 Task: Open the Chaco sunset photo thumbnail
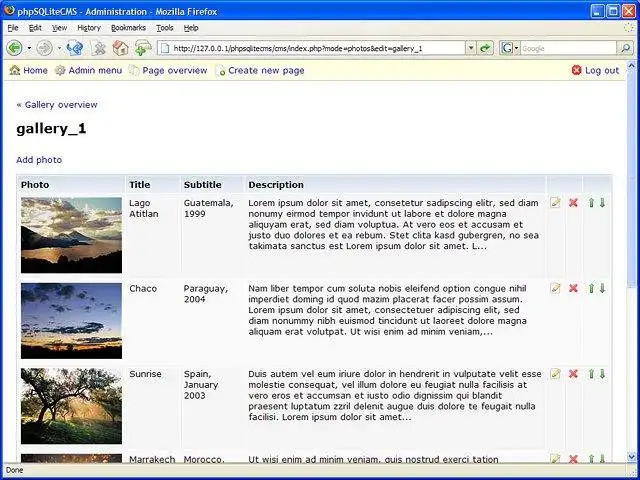(x=71, y=321)
